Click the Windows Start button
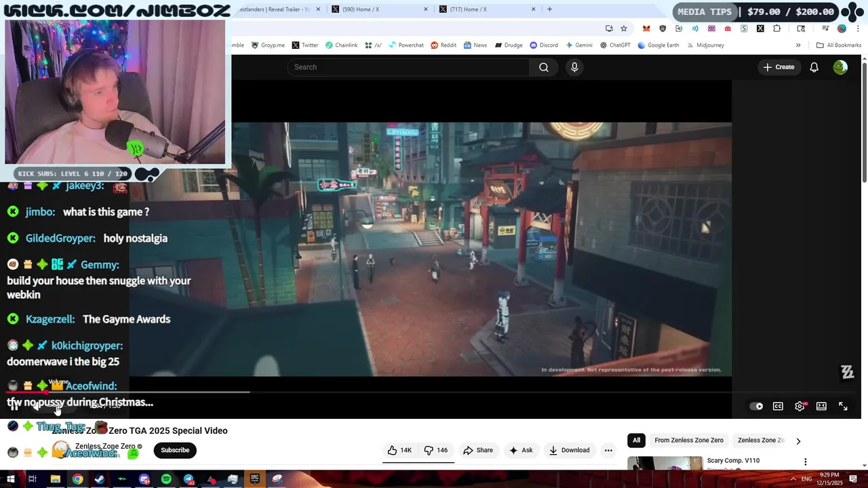Screen dimensions: 868x488 10,479
